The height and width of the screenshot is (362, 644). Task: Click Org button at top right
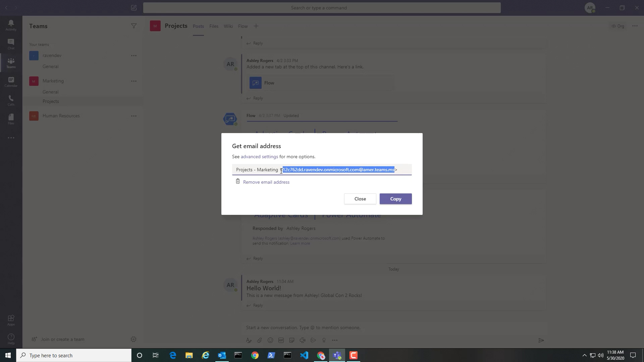(618, 26)
